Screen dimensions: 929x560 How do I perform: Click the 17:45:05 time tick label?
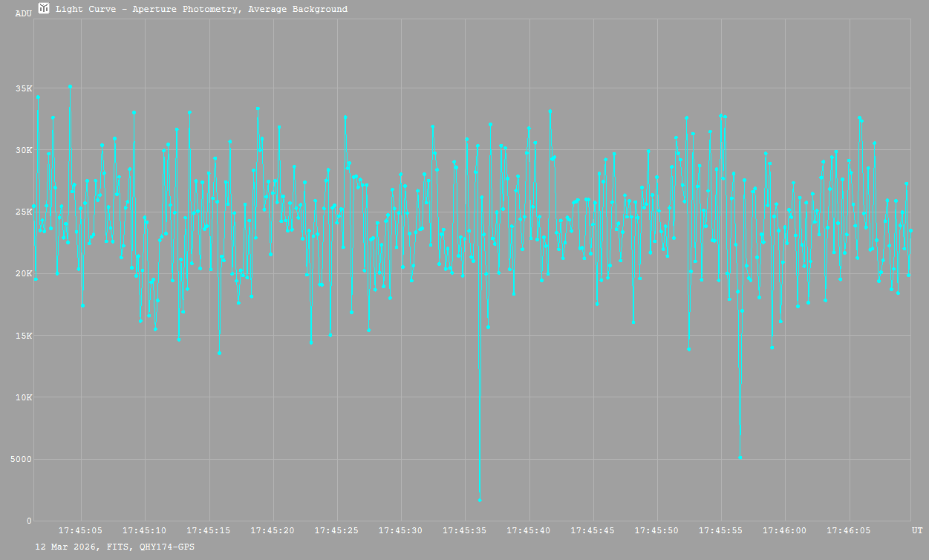82,531
